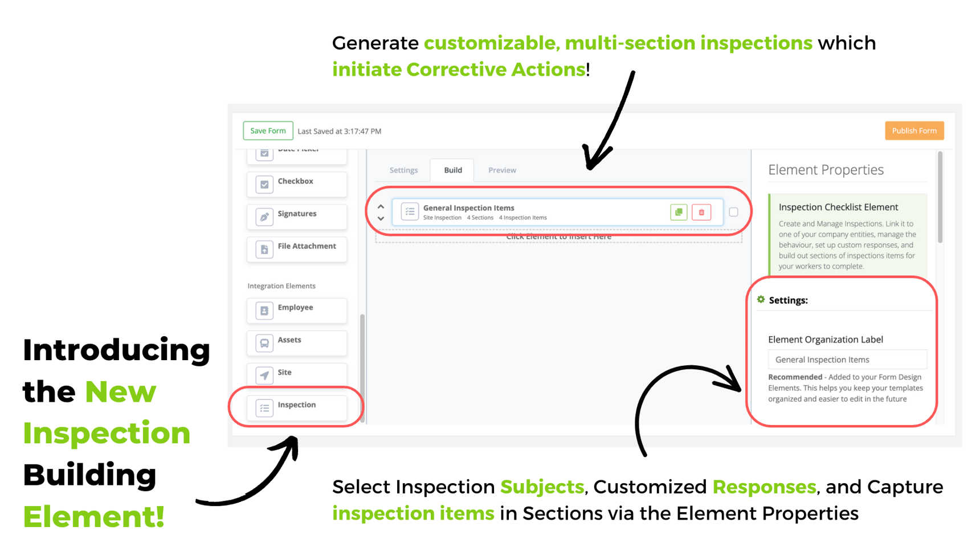The width and height of the screenshot is (980, 551).
Task: Click the red trash icon to delete the inspection element
Action: 701,211
